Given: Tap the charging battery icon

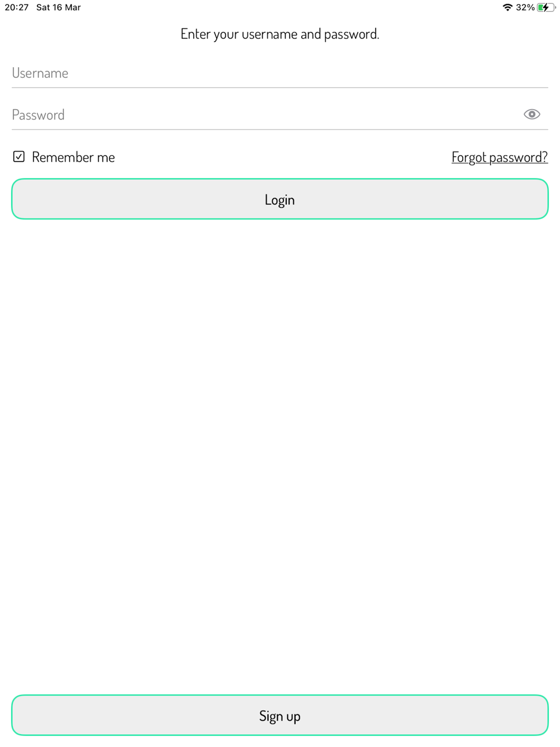Looking at the screenshot, I should 546,7.
